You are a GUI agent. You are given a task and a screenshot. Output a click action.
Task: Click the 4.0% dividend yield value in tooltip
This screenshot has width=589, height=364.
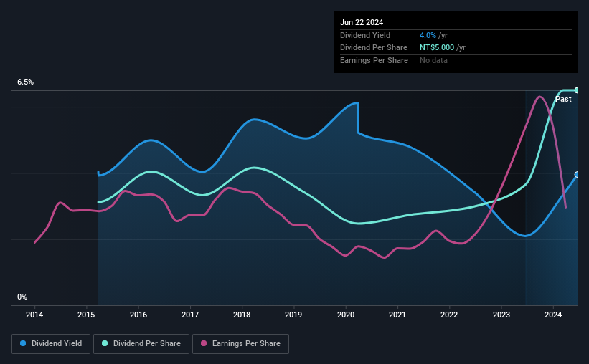click(428, 35)
